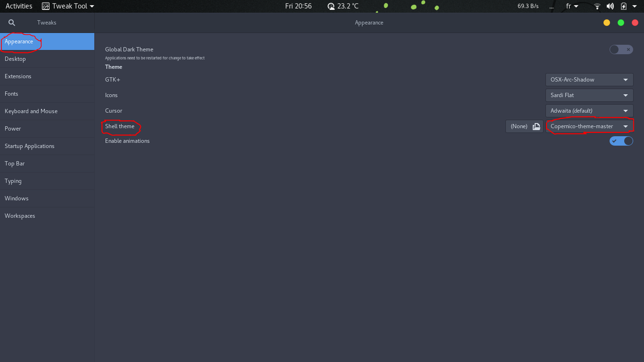Open the fr keyboard layout menu
The width and height of the screenshot is (644, 362).
572,6
